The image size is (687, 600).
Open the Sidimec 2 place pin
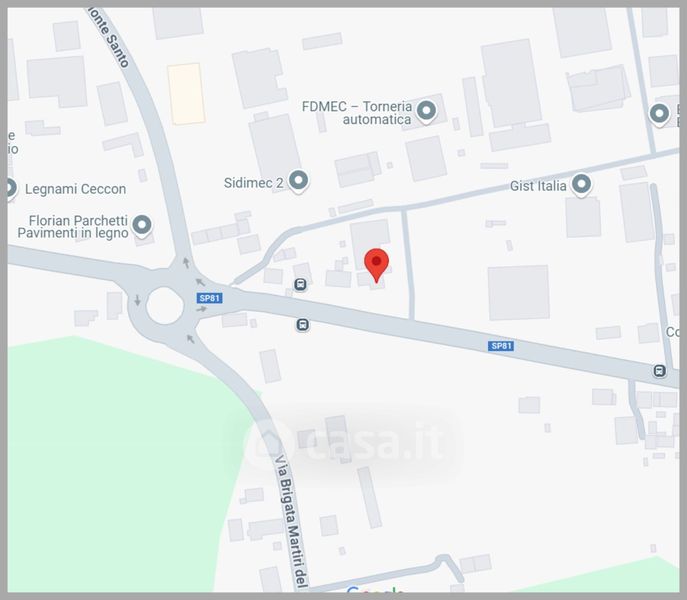(x=299, y=181)
